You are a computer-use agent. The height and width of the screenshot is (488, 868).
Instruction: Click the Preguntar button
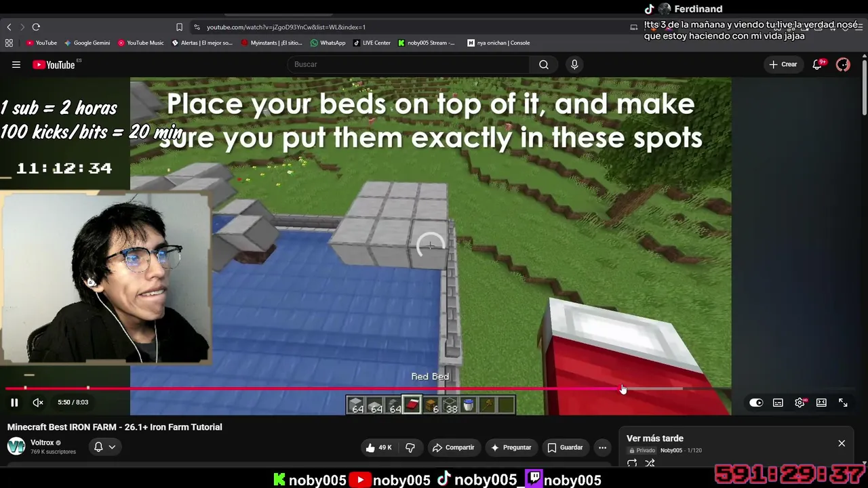click(511, 447)
